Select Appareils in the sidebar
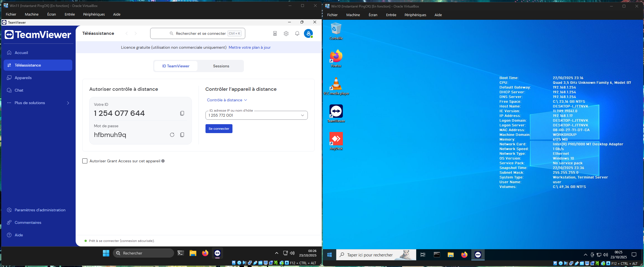The image size is (644, 267). [x=23, y=78]
